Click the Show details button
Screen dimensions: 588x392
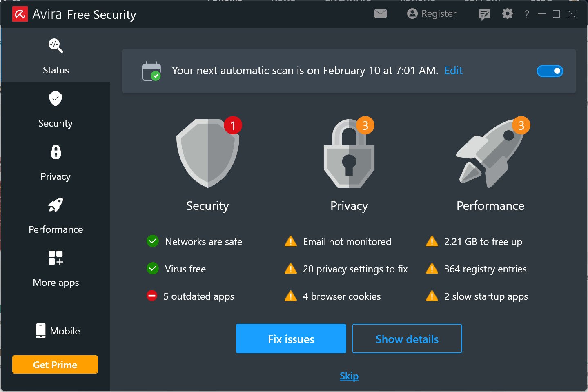coord(407,339)
